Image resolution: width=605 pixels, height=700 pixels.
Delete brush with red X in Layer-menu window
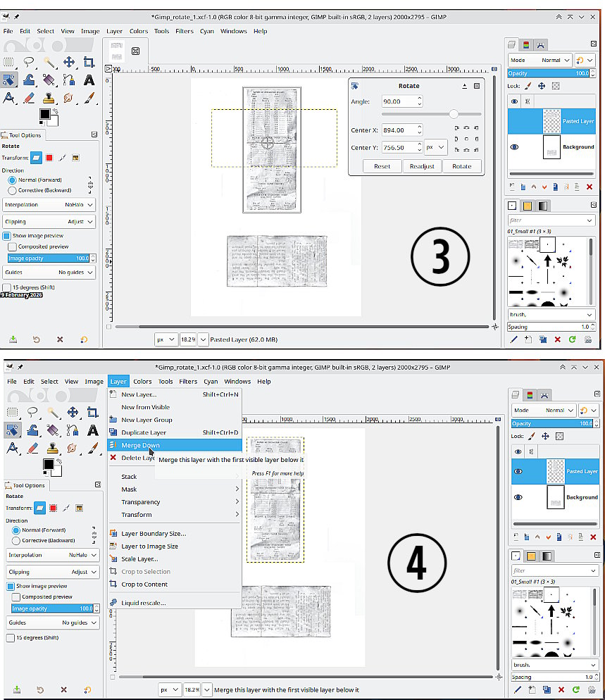click(561, 689)
